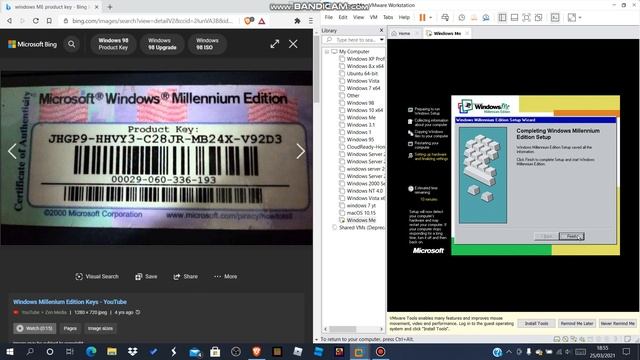640x360 pixels.
Task: Click the browser address bar
Action: [149, 21]
